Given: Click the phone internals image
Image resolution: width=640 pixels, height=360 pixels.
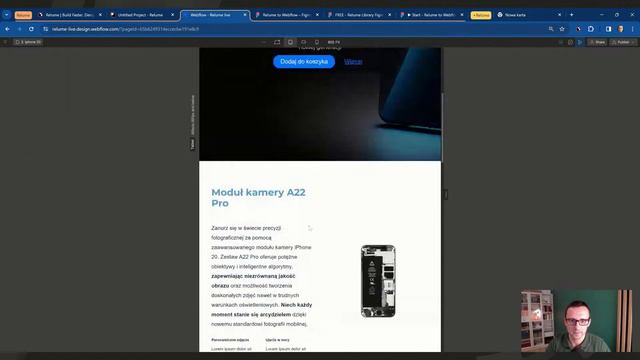Looking at the screenshot, I should (x=378, y=281).
